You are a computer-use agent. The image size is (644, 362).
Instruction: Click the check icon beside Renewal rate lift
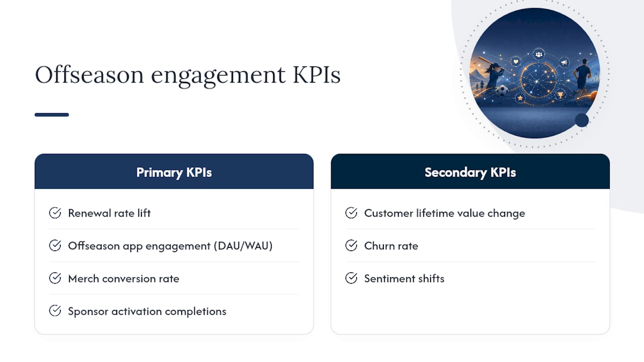[x=55, y=213]
